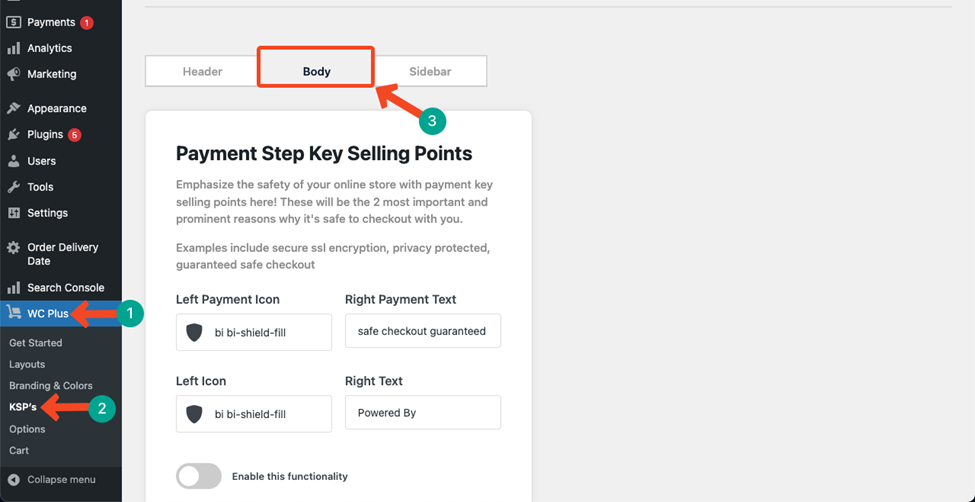Click the WC Plus cart icon

[14, 313]
